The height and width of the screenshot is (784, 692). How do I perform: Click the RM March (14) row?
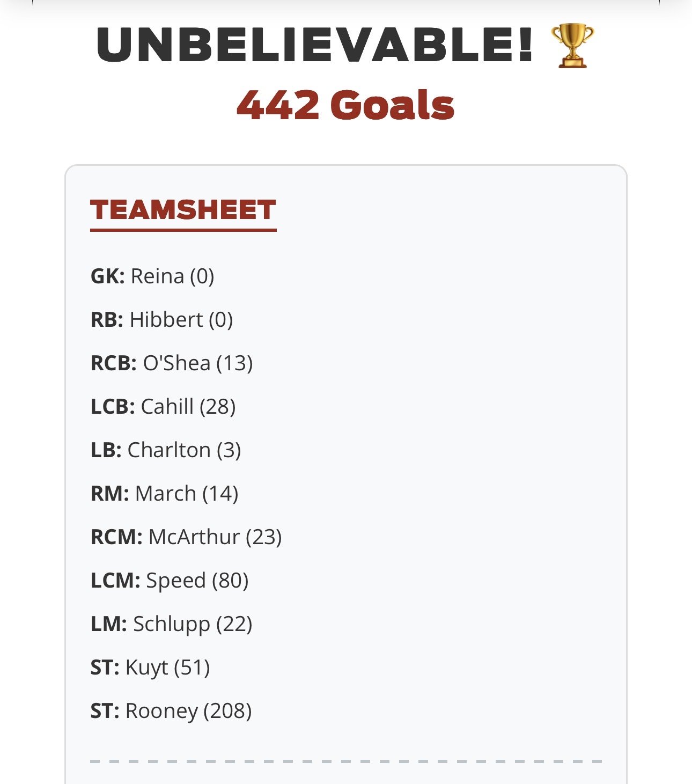coord(165,494)
